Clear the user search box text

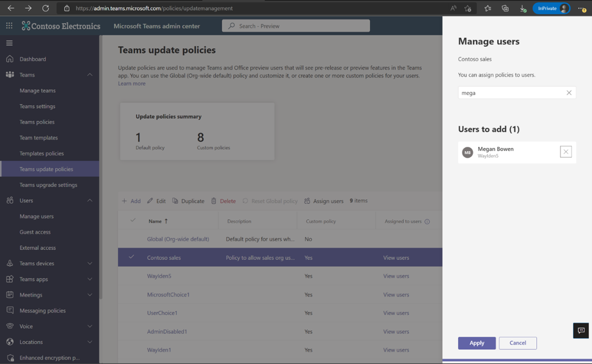pyautogui.click(x=569, y=93)
